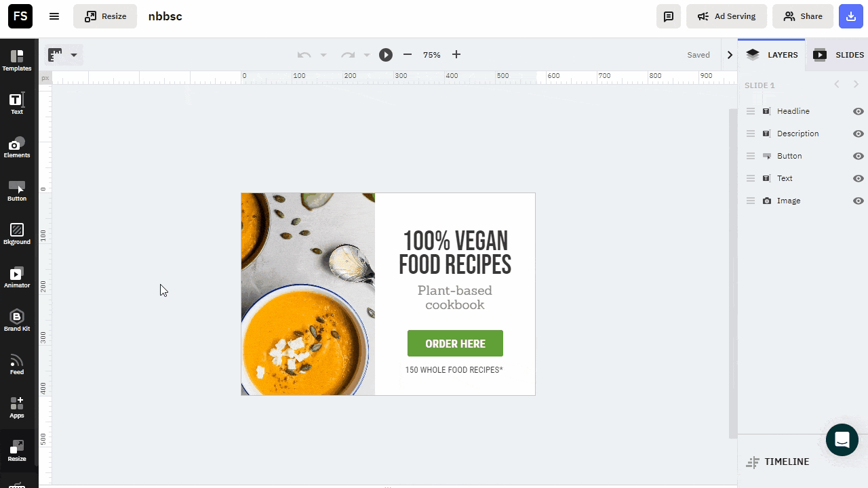Select the Layers tab
This screenshot has width=868, height=488.
click(772, 55)
